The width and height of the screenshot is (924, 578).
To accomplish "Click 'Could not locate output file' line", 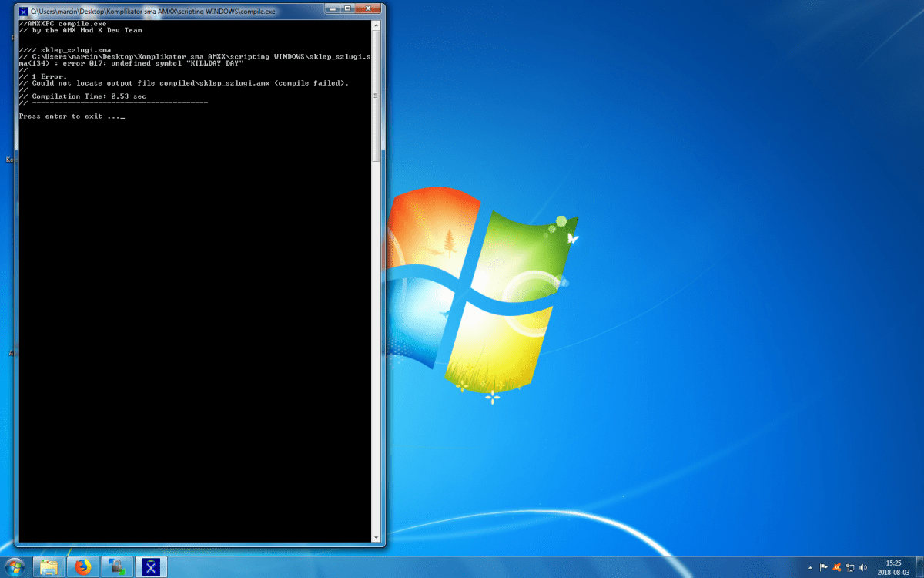I will click(x=184, y=83).
